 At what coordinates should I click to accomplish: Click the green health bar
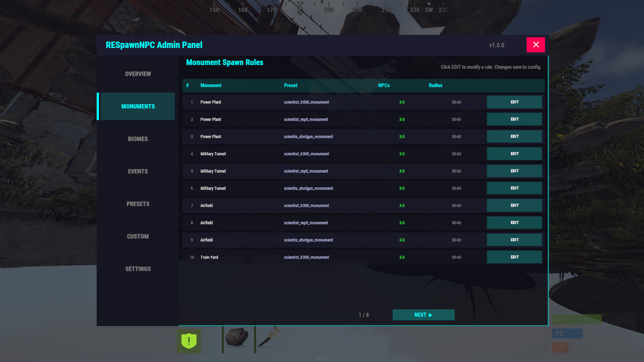coord(577,319)
